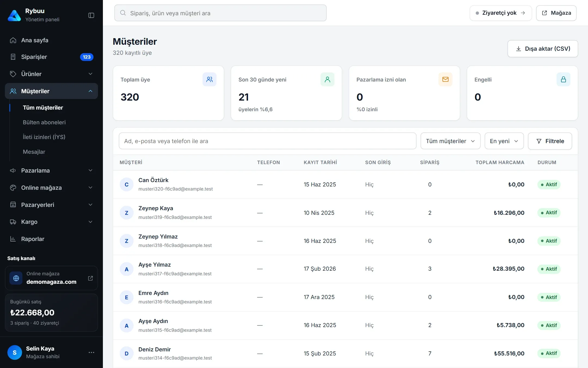This screenshot has width=588, height=368.
Task: Open the Selin Kaya more options menu
Action: point(91,352)
